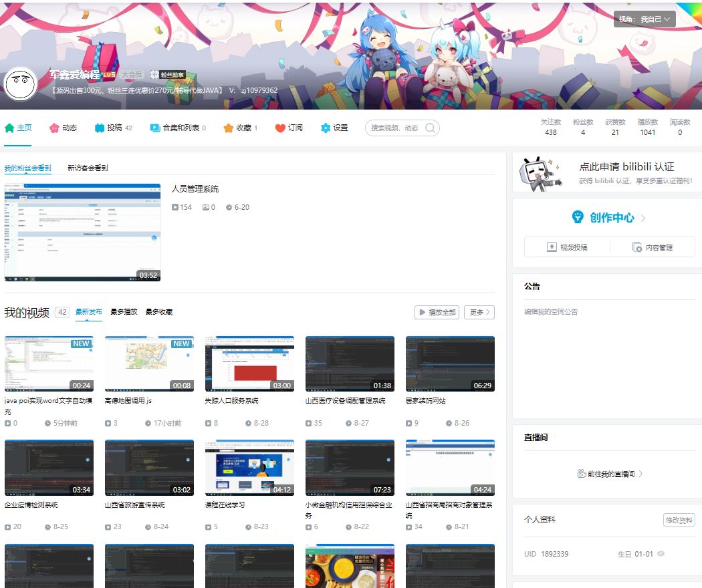The width and height of the screenshot is (702, 588).
Task: Click the profile signature 源码出售300元 text
Action: (x=164, y=90)
